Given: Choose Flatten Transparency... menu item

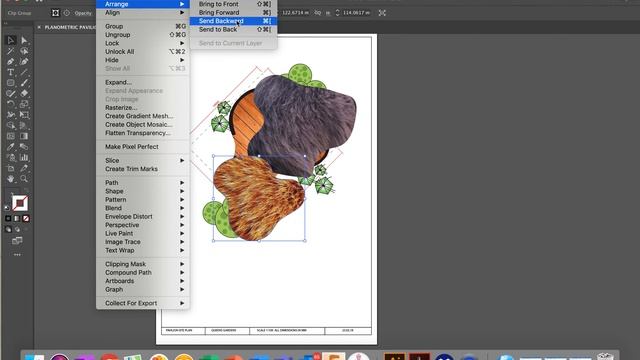Looking at the screenshot, I should pyautogui.click(x=143, y=133).
